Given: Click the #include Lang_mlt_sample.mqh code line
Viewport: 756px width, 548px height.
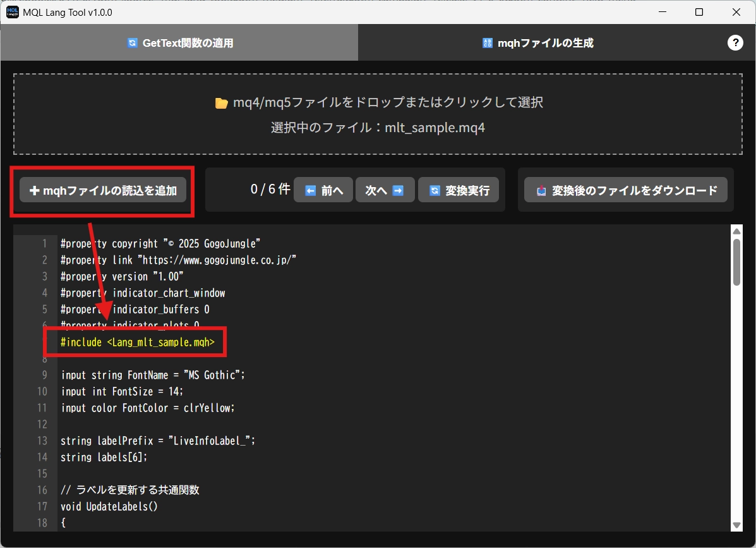Looking at the screenshot, I should click(138, 342).
